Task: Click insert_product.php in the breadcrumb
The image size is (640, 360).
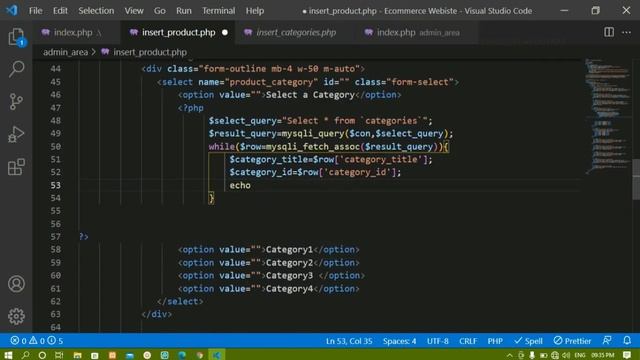Action: 150,52
